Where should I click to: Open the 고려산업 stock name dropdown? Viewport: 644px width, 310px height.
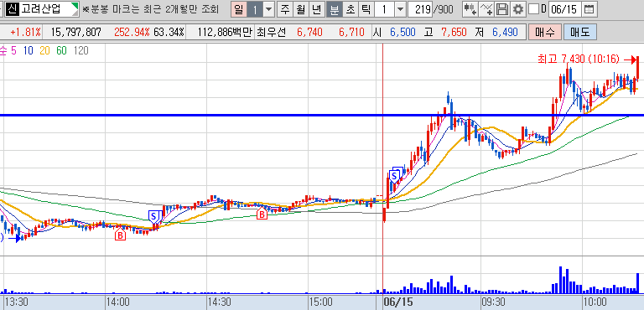74,8
